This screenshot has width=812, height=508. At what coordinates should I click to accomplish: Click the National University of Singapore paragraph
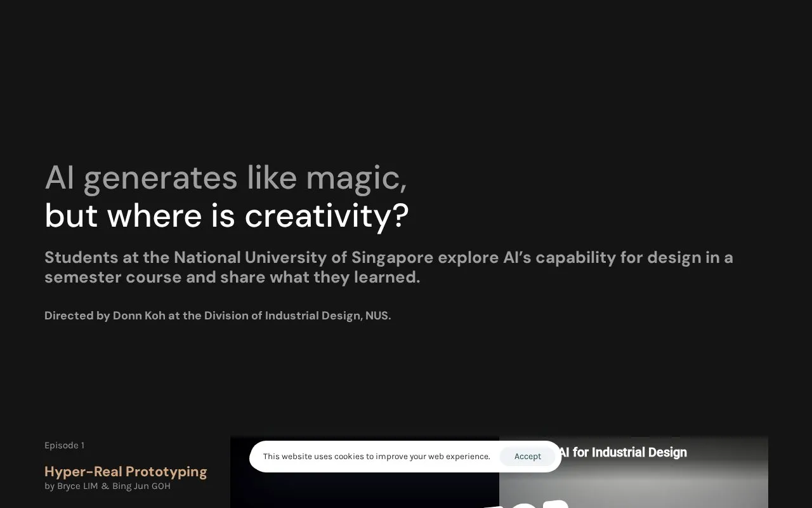coord(389,267)
